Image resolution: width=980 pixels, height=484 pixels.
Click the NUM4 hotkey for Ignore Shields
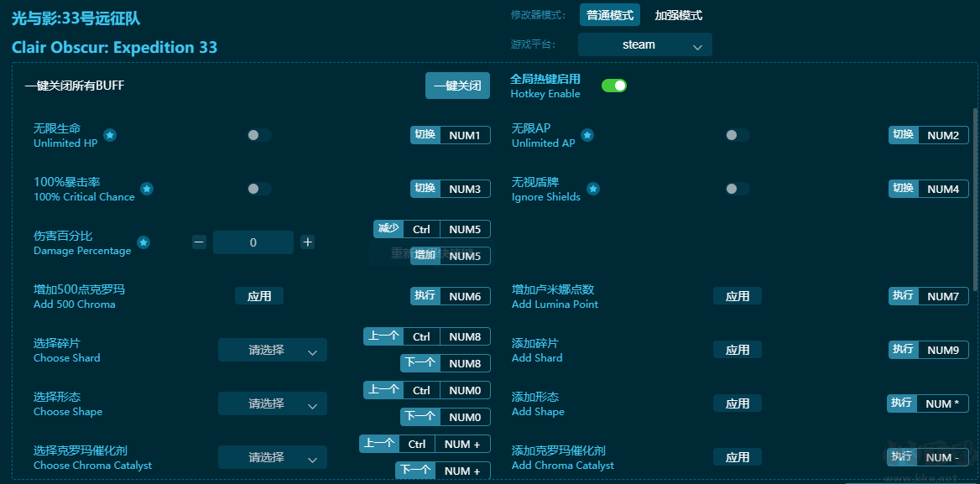[x=929, y=189]
